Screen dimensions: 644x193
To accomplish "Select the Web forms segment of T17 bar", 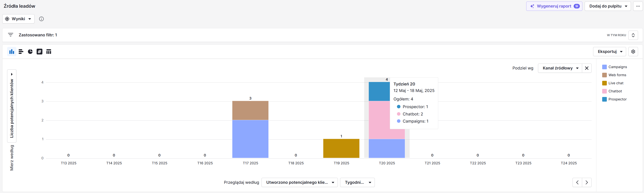I will (250, 111).
